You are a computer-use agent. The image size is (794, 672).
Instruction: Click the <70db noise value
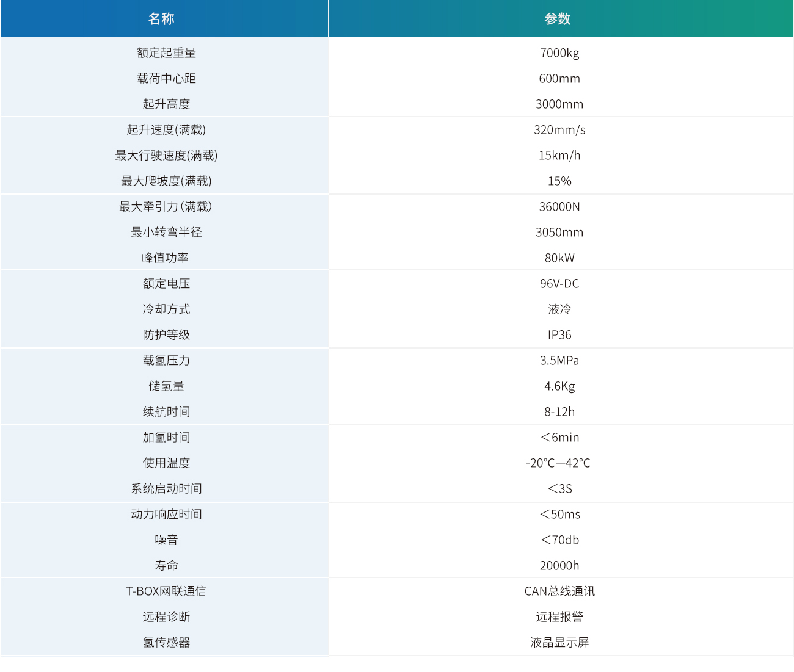[559, 540]
